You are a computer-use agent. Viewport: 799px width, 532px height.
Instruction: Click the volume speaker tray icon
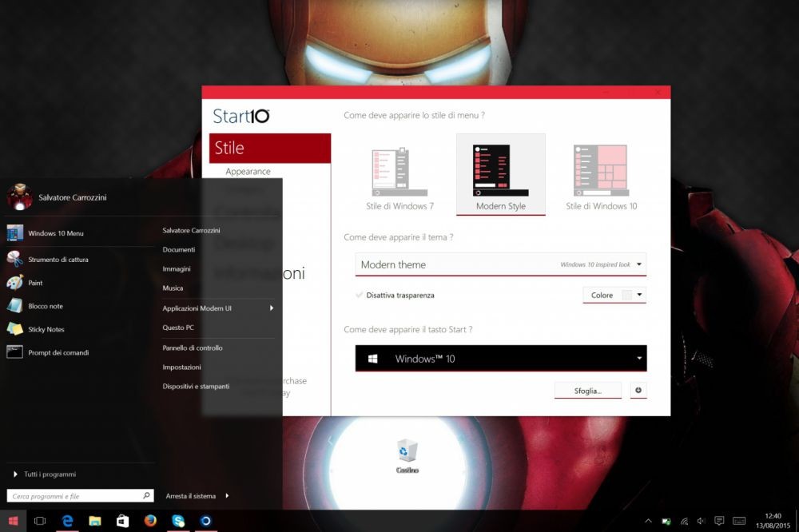click(702, 521)
